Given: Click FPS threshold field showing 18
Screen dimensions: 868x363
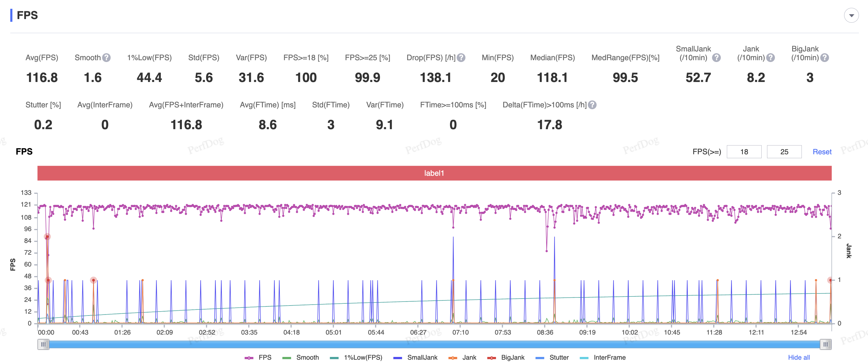Looking at the screenshot, I should (x=744, y=152).
